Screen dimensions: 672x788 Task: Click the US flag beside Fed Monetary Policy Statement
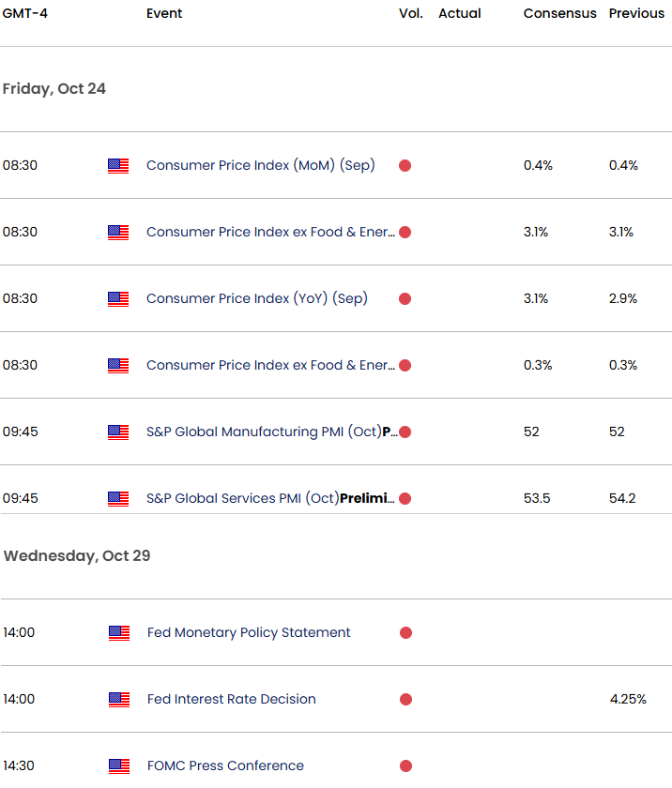click(119, 633)
